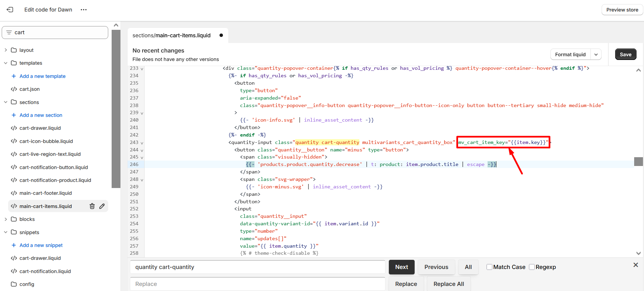Screen dimensions: 644x291
Task: Fold code at line 243
Action: tap(142, 143)
